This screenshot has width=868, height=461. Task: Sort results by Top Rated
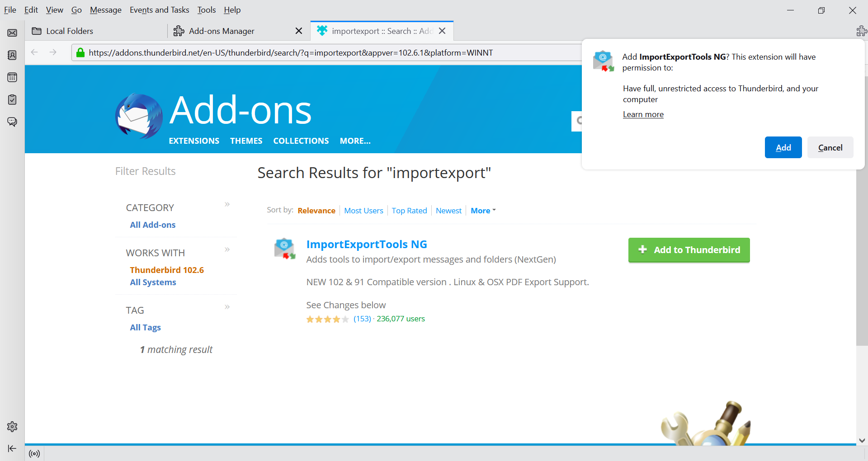[x=409, y=211]
